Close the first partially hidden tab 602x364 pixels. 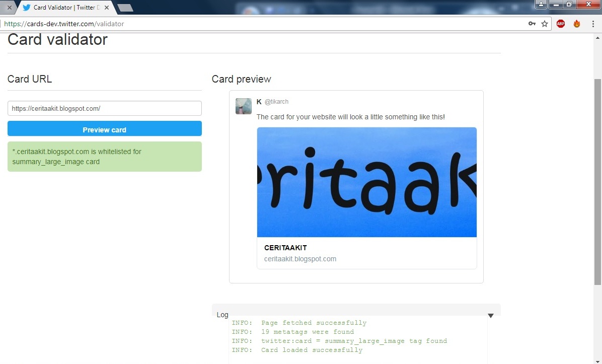10,7
